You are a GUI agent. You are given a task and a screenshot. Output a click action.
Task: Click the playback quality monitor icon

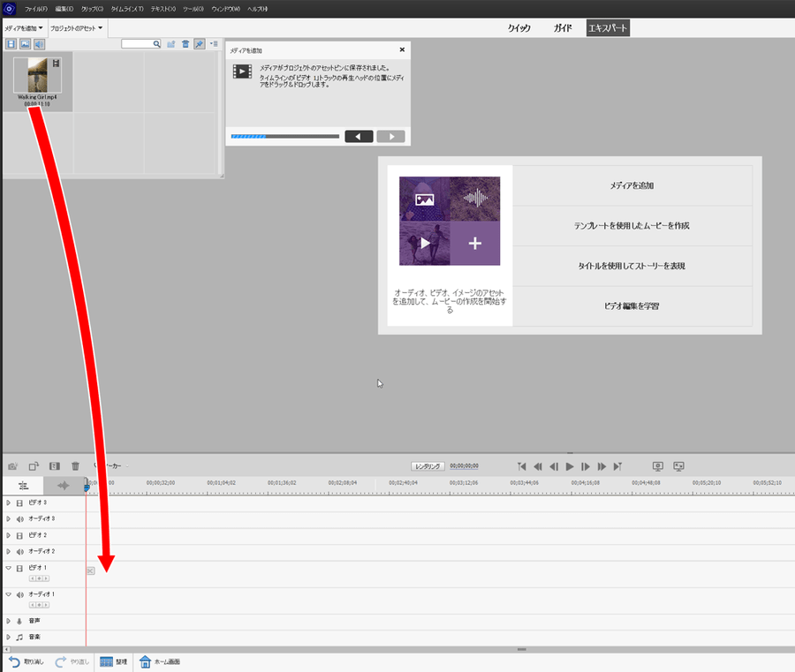tap(657, 466)
